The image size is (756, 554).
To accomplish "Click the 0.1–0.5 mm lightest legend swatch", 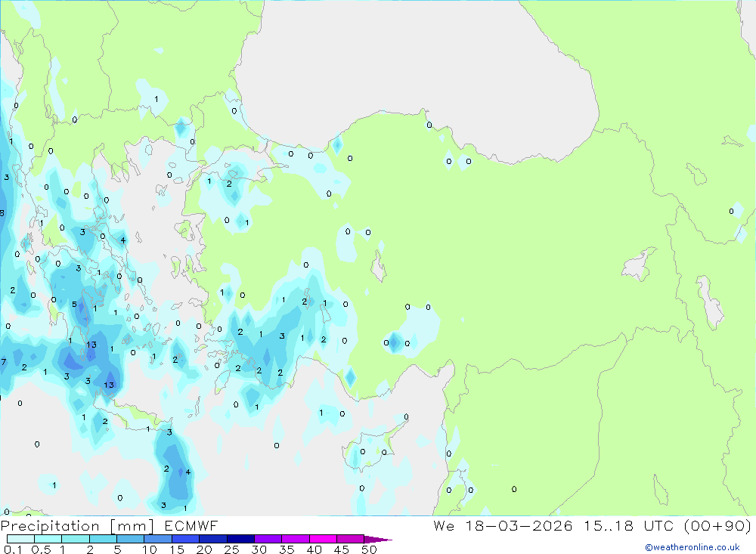I will pos(20,539).
